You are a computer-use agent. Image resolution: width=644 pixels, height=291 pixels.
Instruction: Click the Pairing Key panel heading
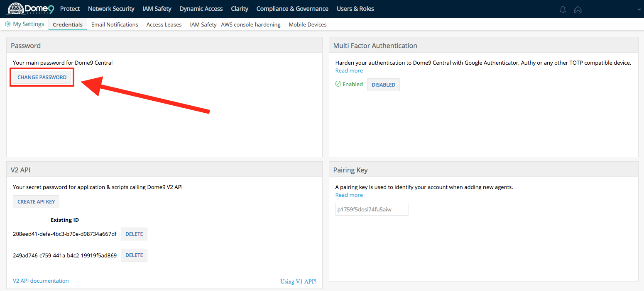point(350,170)
